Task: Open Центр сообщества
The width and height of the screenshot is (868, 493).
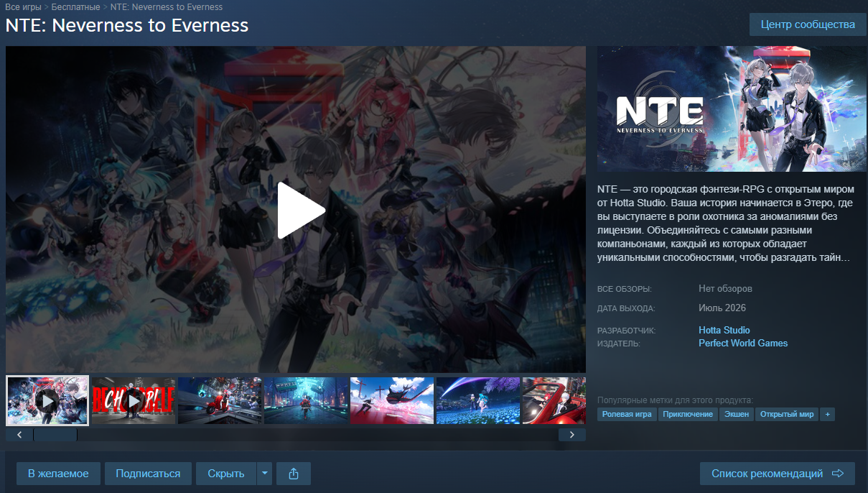Action: [808, 24]
